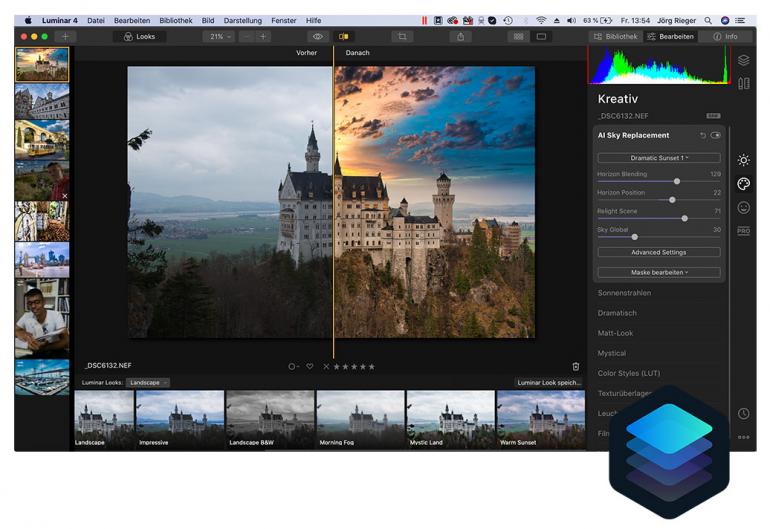Open the 21% zoom level dropdown
The width and height of the screenshot is (770, 529).
(218, 36)
